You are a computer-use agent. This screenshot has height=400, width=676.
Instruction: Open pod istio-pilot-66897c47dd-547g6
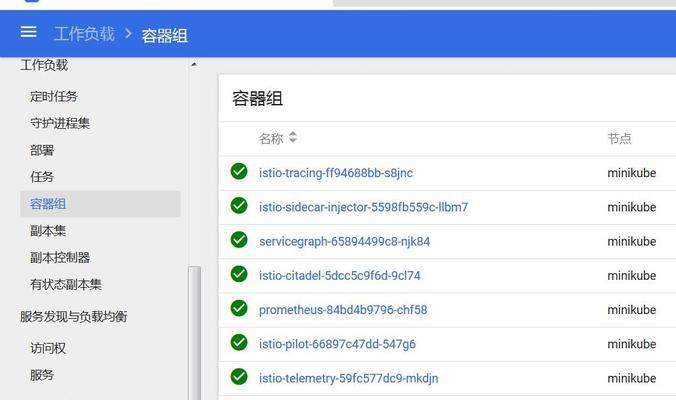point(337,344)
